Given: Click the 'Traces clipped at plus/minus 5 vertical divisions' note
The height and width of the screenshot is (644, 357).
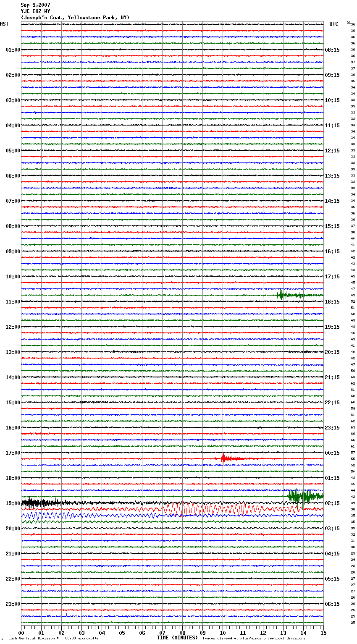Looking at the screenshot, I should coord(254,639).
